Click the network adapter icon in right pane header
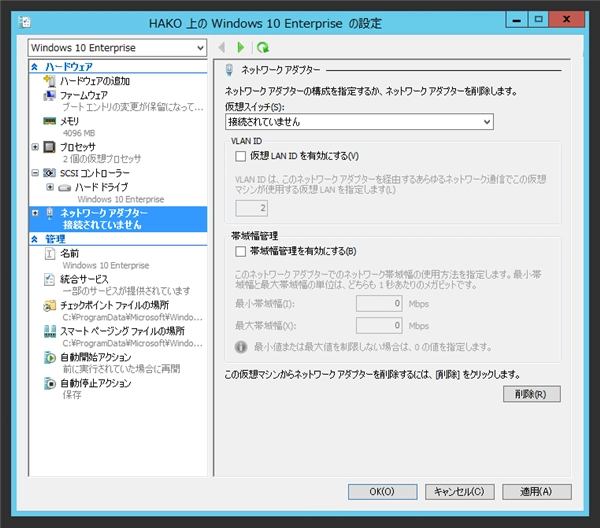Image resolution: width=600 pixels, height=528 pixels. [x=229, y=70]
